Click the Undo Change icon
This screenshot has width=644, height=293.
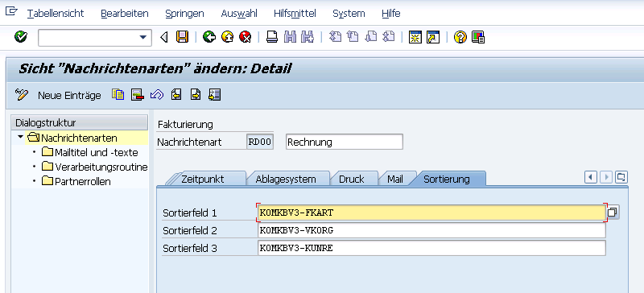tap(157, 95)
